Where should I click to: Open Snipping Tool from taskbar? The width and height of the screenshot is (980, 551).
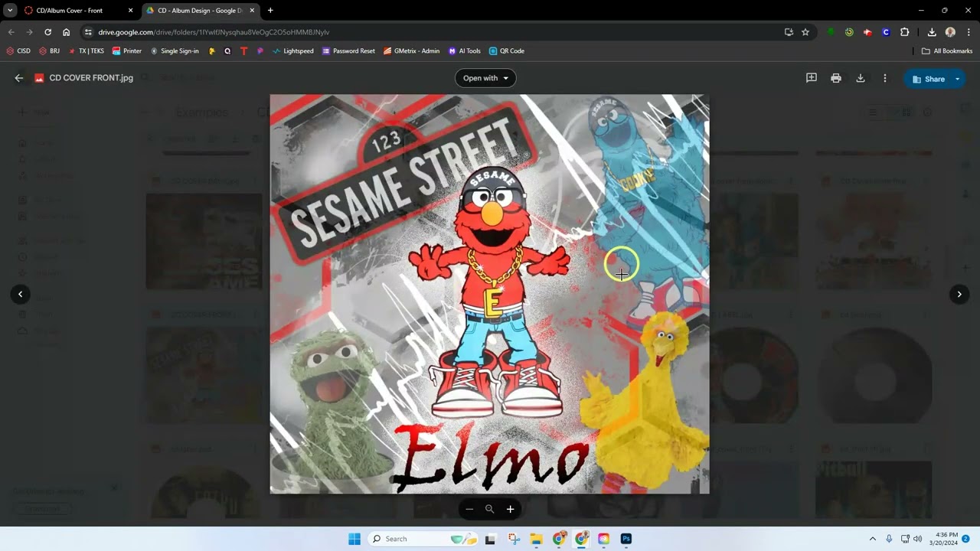tap(513, 539)
